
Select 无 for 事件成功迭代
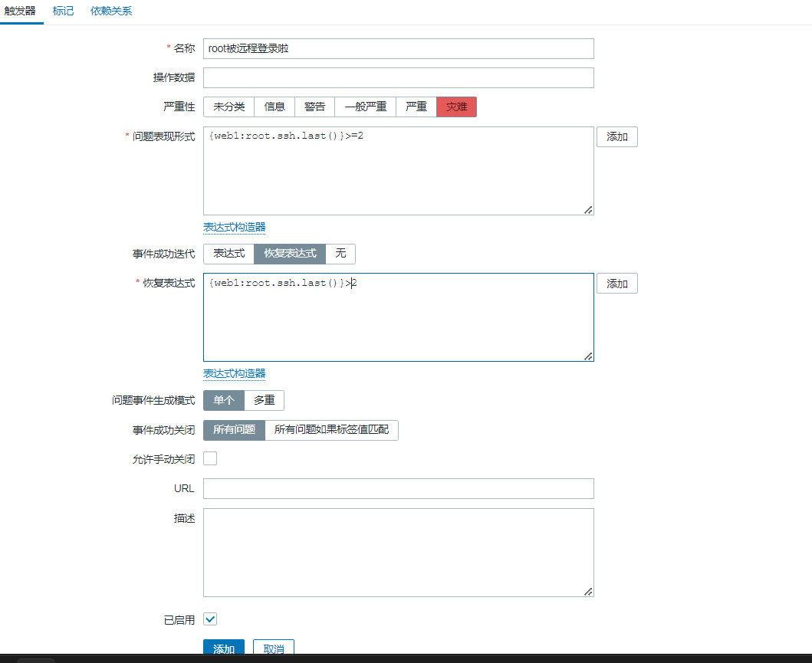coord(340,254)
